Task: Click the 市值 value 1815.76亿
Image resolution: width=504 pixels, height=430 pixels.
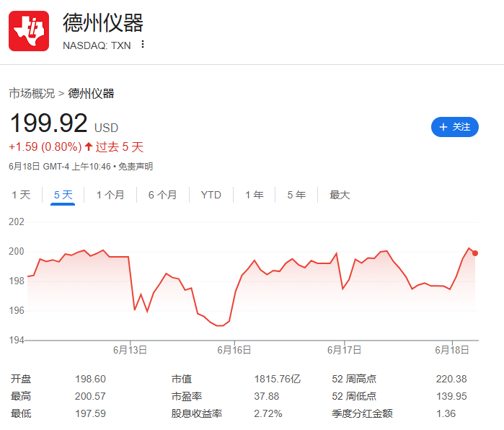Action: pos(278,379)
